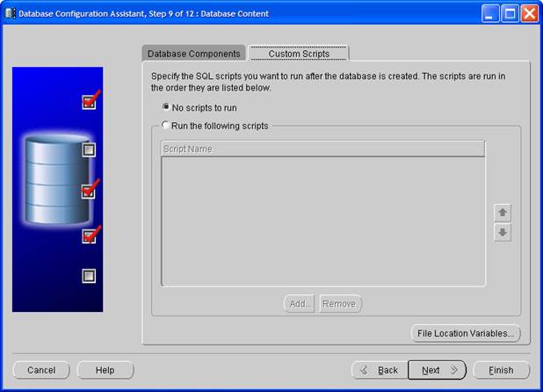Move script up with the up arrow
The image size is (543, 392).
click(x=503, y=213)
